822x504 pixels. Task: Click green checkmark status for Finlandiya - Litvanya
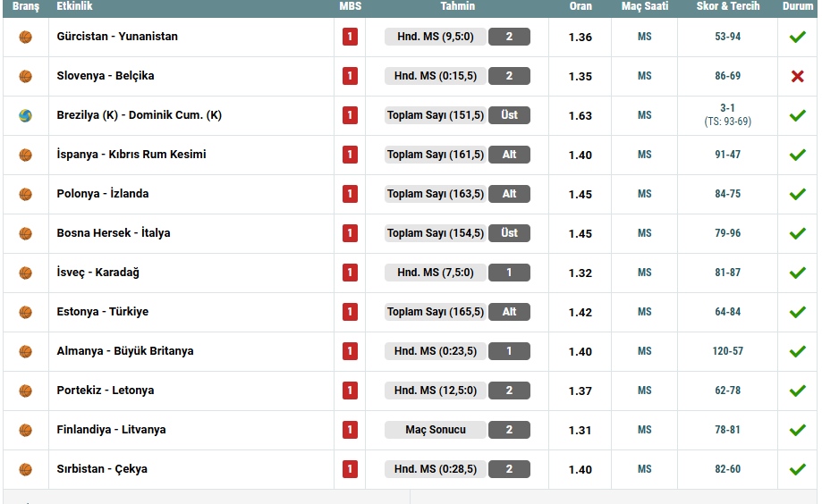[x=797, y=430]
